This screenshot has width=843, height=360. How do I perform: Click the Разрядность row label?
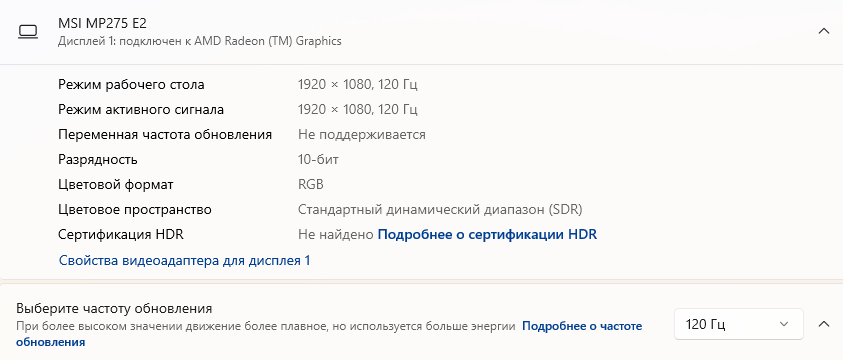[x=98, y=160]
